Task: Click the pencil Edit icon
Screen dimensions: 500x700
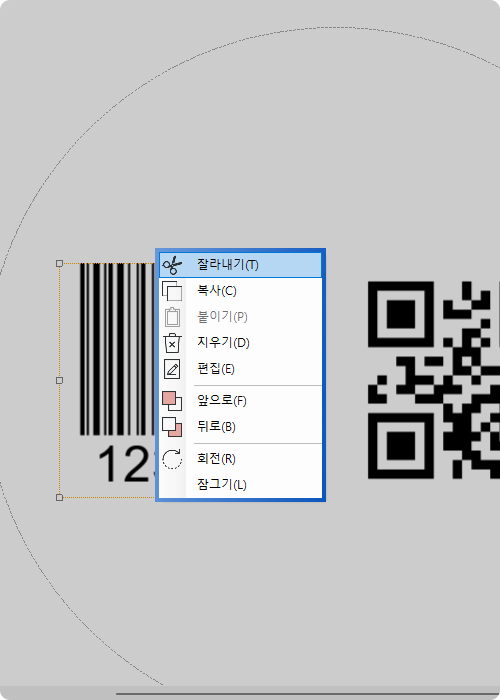Action: click(172, 369)
